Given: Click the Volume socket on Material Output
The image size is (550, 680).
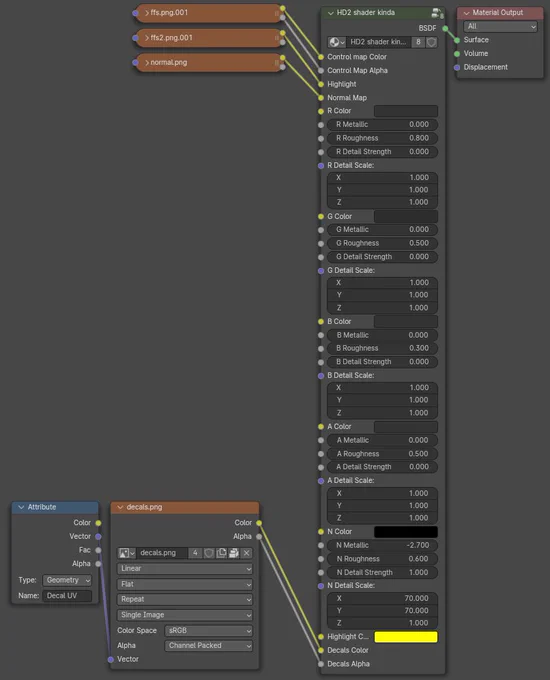Looking at the screenshot, I should coord(457,54).
